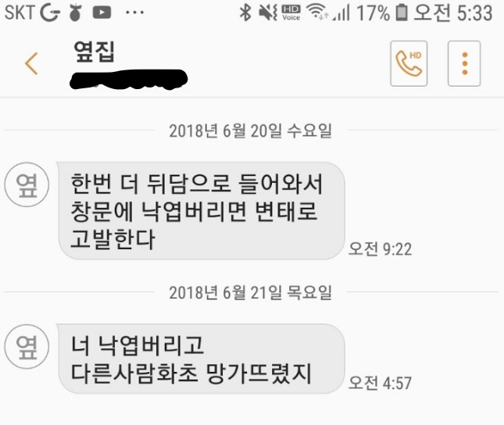Image resolution: width=504 pixels, height=425 pixels.
Task: Tap the Wi-Fi signal icon
Action: [317, 12]
